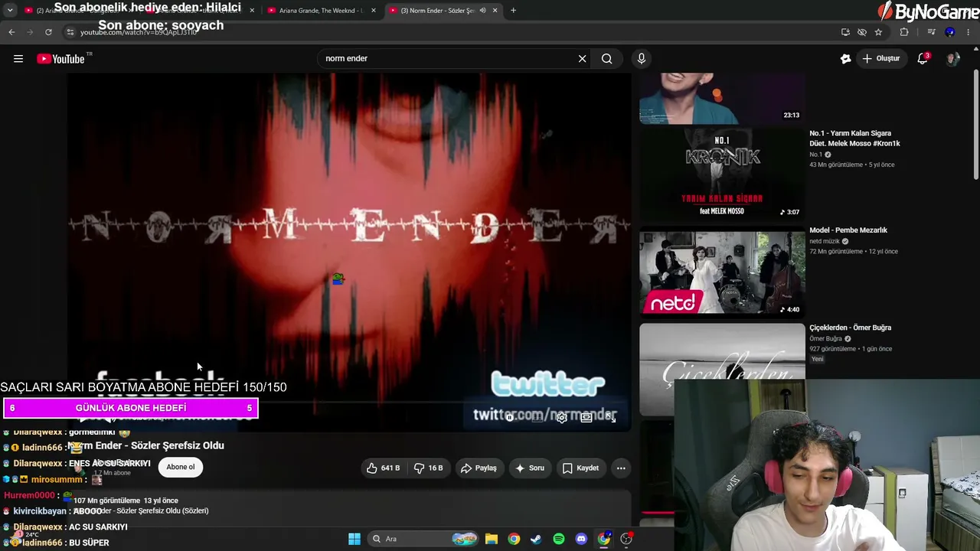
Task: Open the netd müzik channel link
Action: pos(824,241)
